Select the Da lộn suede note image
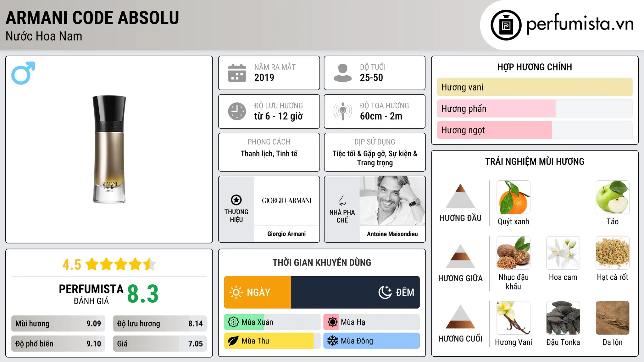The image size is (644, 362). [613, 318]
